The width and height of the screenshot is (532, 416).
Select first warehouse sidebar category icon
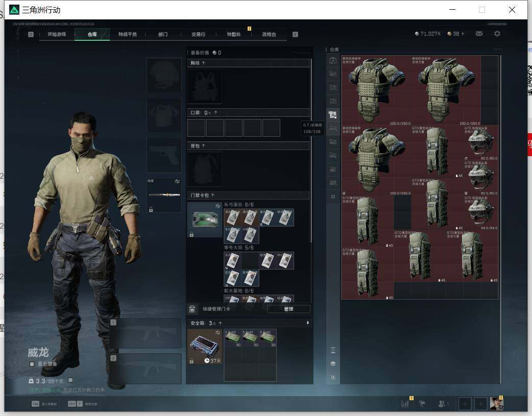tap(333, 60)
